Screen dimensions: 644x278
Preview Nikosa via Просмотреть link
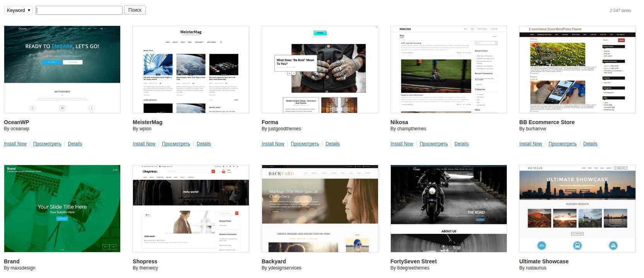pos(434,144)
